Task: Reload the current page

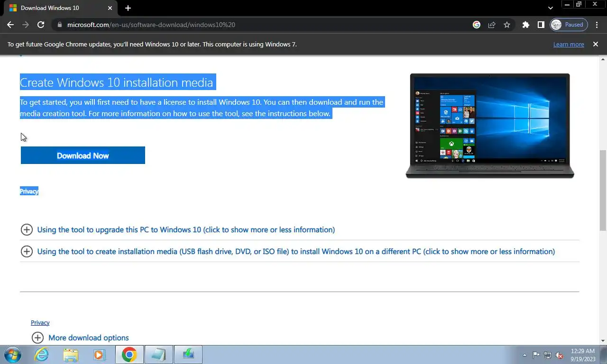Action: click(x=41, y=25)
